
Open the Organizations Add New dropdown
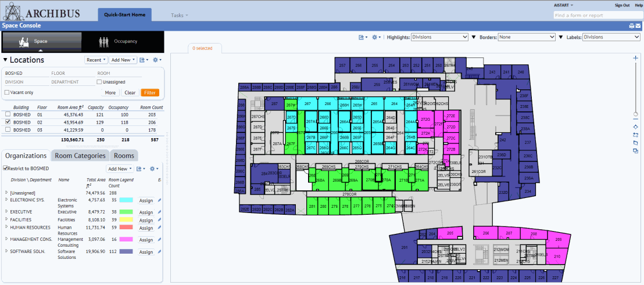[120, 169]
